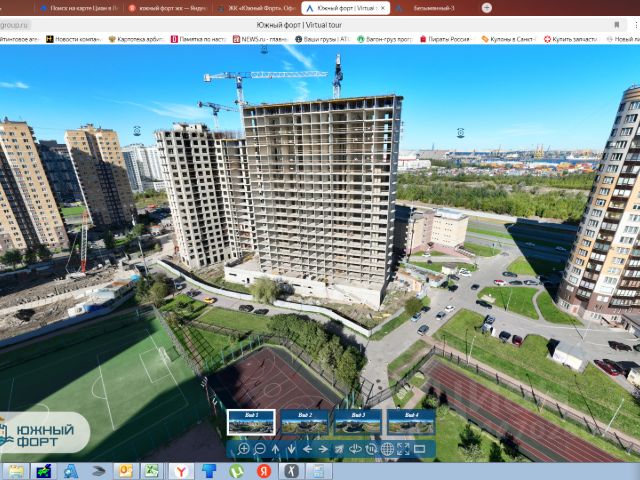Click the rectangle view mode icon
The image size is (640, 480).
tap(419, 449)
